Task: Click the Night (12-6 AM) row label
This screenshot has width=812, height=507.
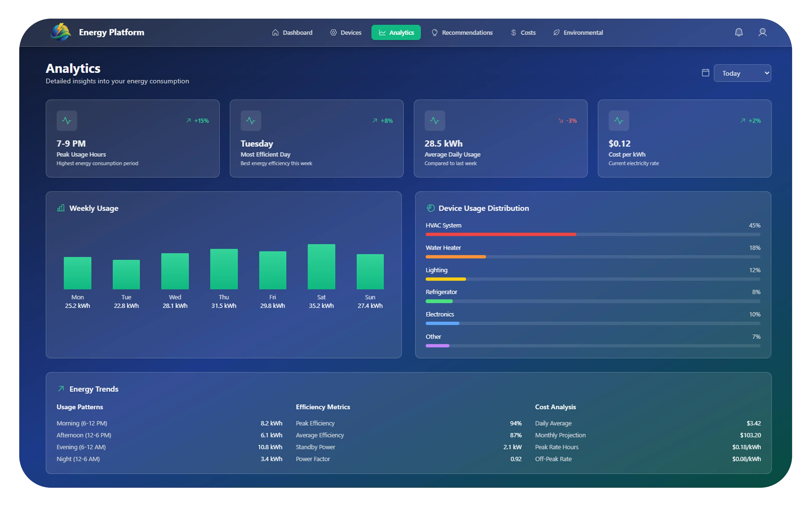Action: pos(78,459)
